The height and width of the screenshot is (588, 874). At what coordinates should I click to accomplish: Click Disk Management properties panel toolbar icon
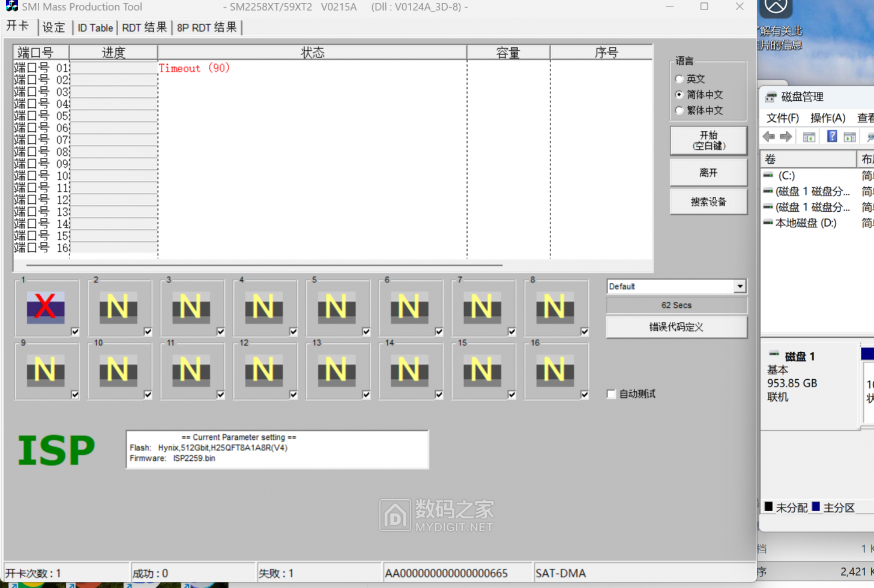[x=849, y=137]
